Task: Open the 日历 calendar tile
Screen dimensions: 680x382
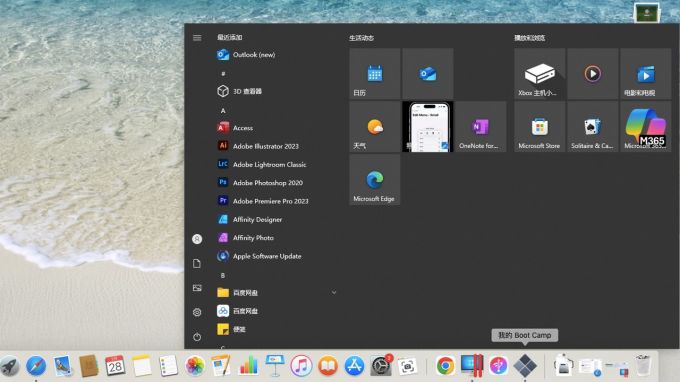Action: (375, 74)
